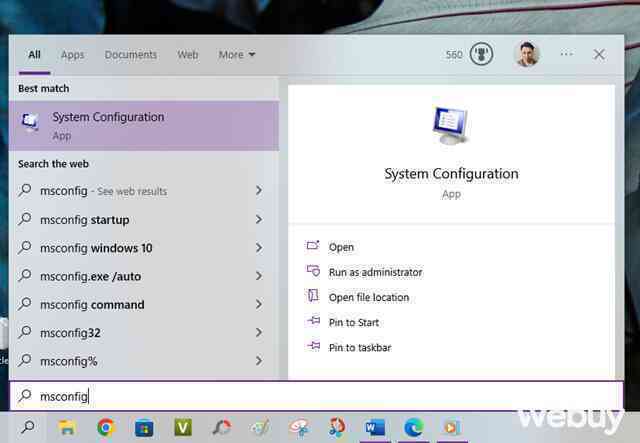Expand the 'msconfig startup' chevron
Viewport: 640px width, 443px height.
(259, 219)
